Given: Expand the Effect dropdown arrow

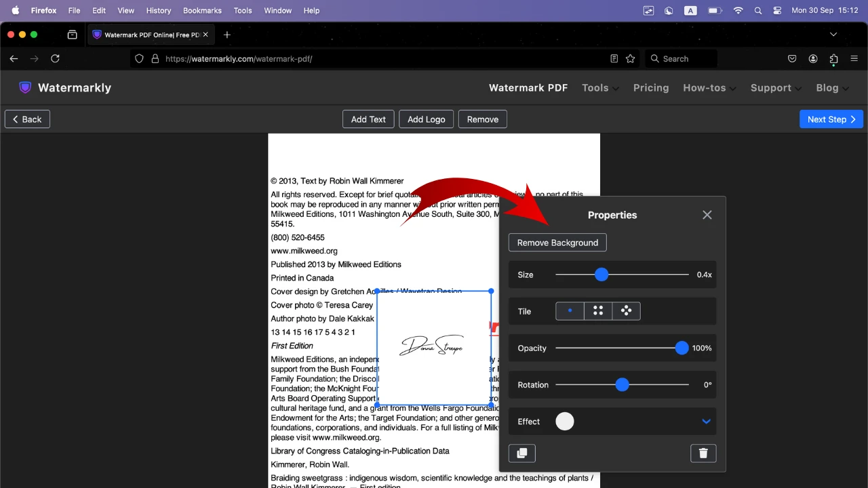Looking at the screenshot, I should coord(706,422).
